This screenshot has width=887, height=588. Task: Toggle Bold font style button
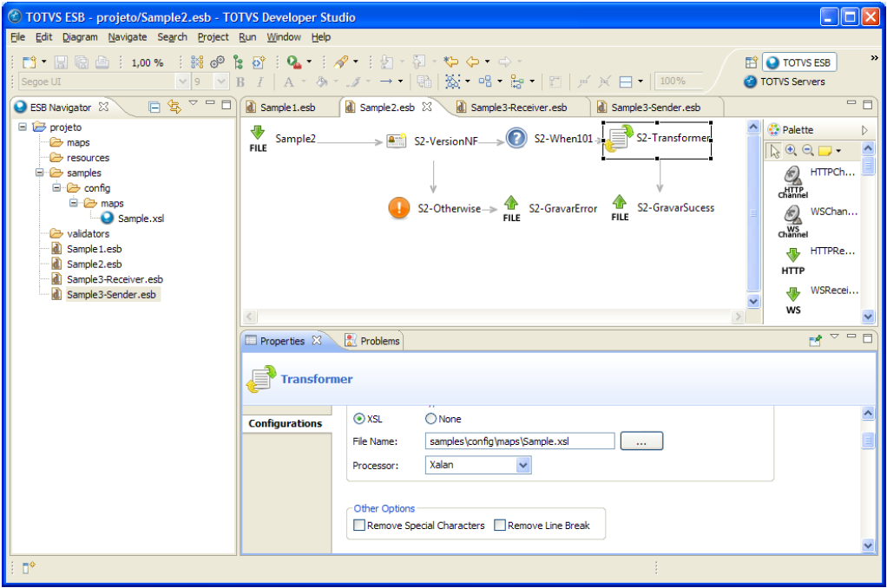240,82
